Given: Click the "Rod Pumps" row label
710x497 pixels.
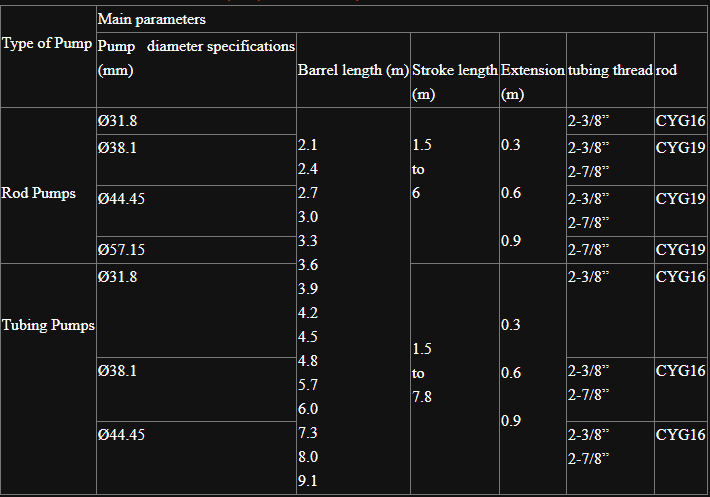Looking at the screenshot, I should coord(39,194).
